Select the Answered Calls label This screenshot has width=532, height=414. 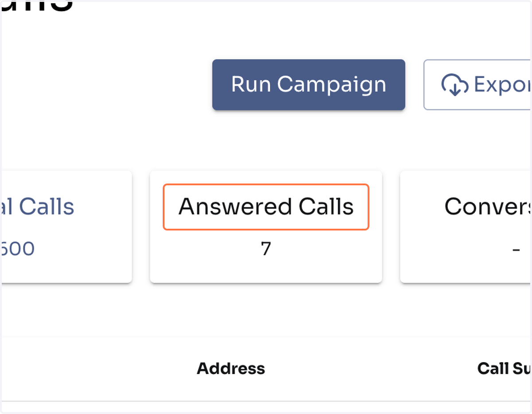266,207
